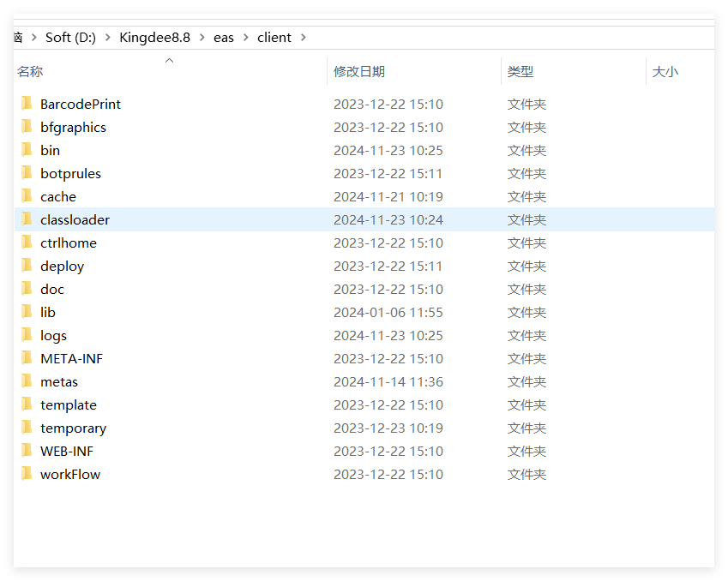
Task: Click the doc folder icon
Action: 27,289
